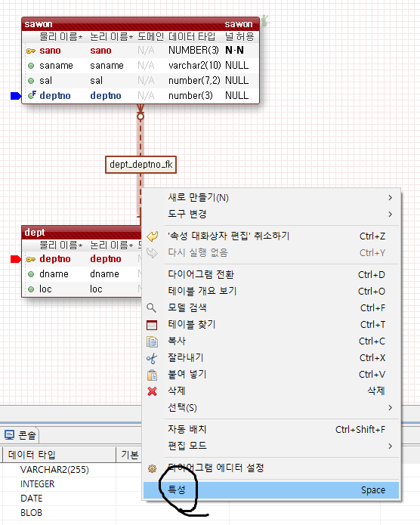The width and height of the screenshot is (420, 525).
Task: Click the copy pages icon beside 복사
Action: [x=152, y=341]
